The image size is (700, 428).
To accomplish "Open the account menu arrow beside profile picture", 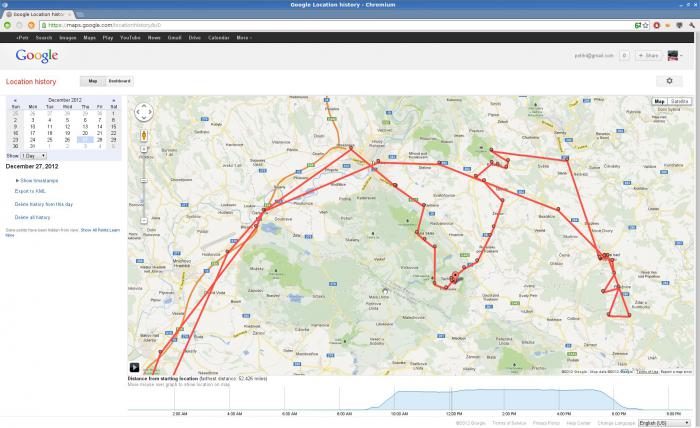I will pyautogui.click(x=681, y=56).
